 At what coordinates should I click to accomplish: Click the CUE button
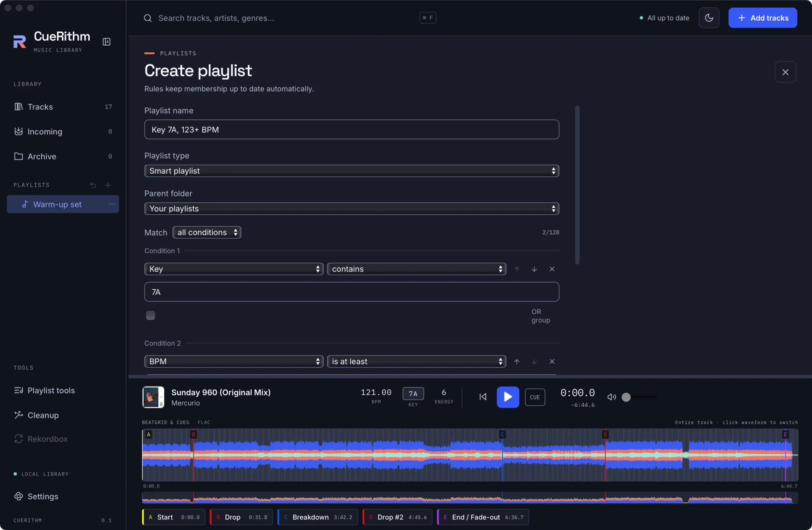[x=535, y=397]
